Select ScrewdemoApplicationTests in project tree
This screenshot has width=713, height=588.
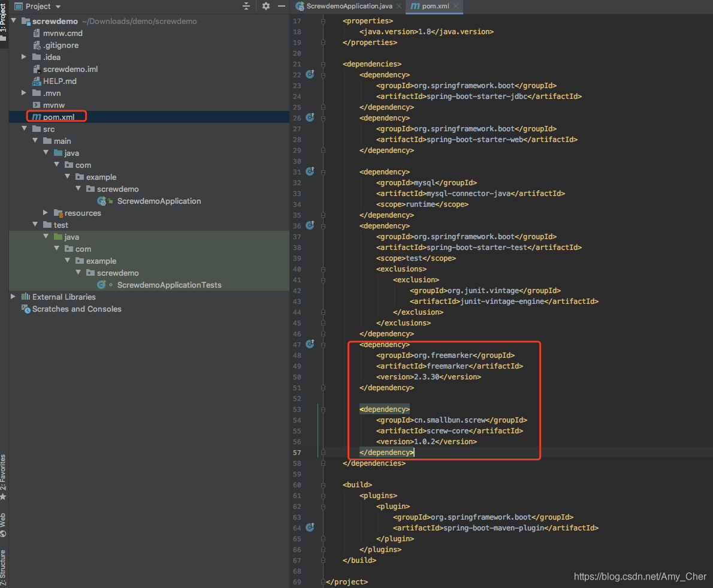pos(169,285)
